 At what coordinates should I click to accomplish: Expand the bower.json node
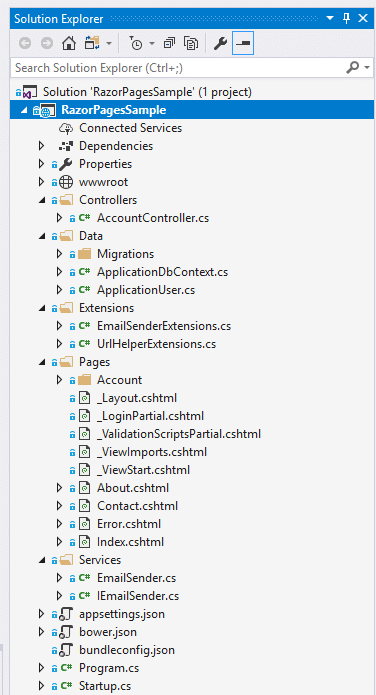pyautogui.click(x=41, y=632)
